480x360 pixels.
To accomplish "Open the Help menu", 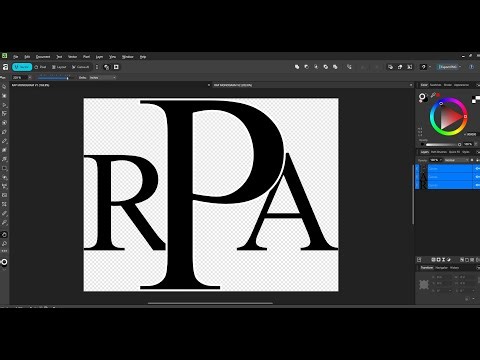I will (x=143, y=57).
